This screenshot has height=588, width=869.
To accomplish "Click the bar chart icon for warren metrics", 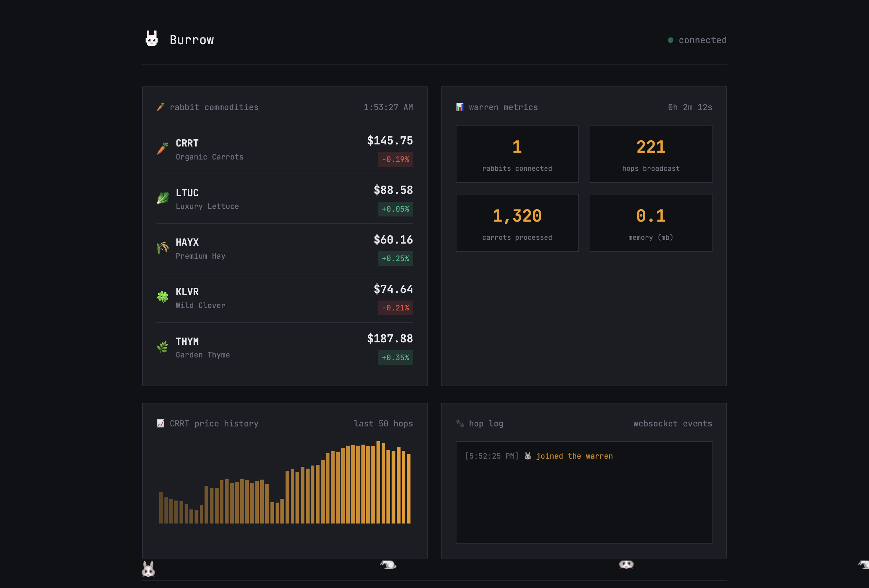I will click(460, 107).
